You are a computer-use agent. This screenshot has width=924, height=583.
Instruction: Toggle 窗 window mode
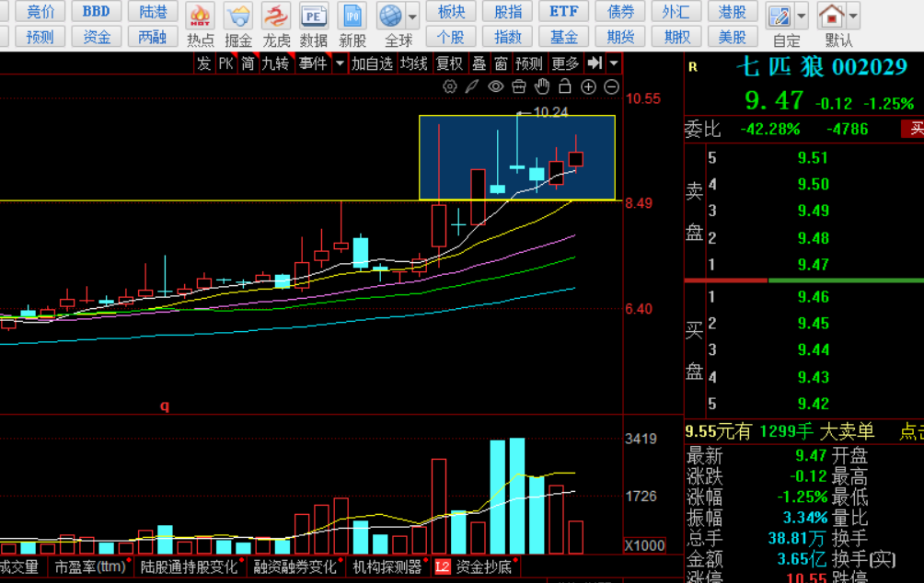[501, 63]
